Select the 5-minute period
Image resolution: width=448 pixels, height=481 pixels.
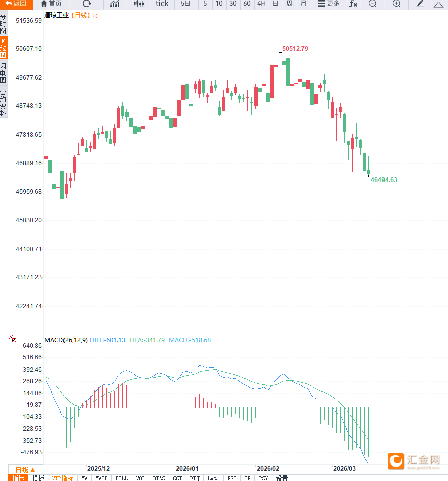point(205,4)
